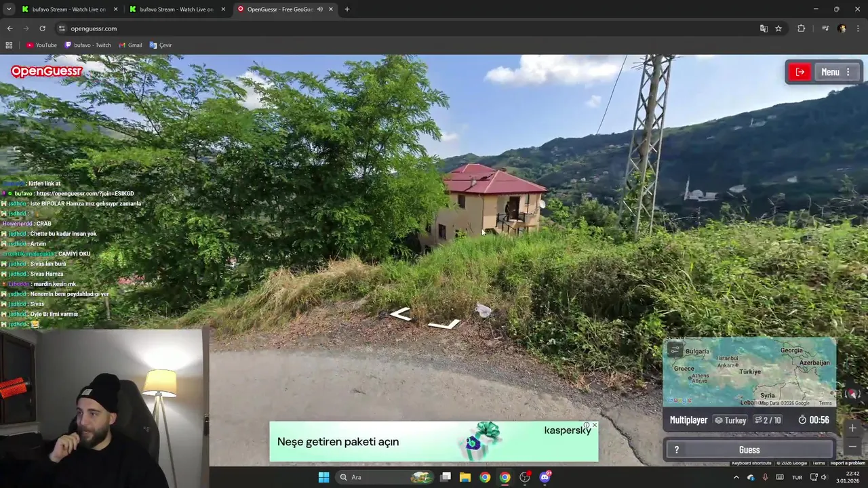Open the media controls icon
The image size is (868, 488).
point(825,28)
